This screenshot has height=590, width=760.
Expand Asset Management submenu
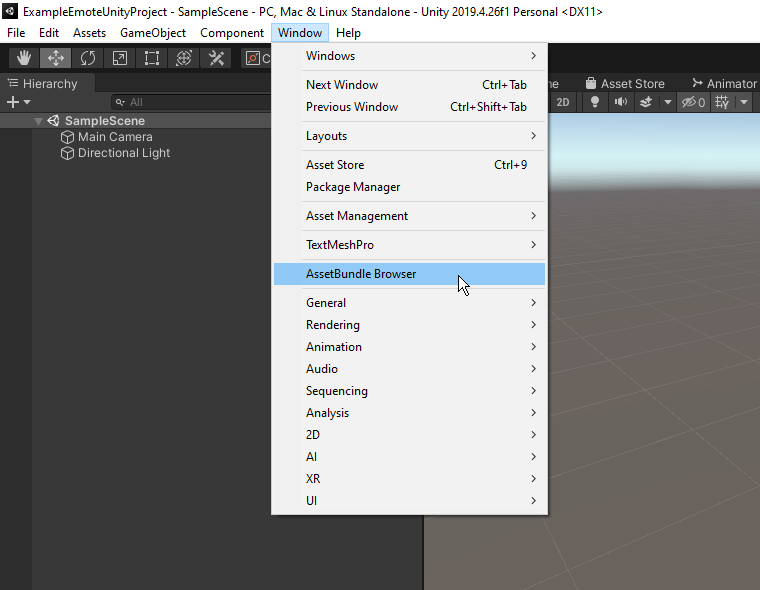pos(410,216)
